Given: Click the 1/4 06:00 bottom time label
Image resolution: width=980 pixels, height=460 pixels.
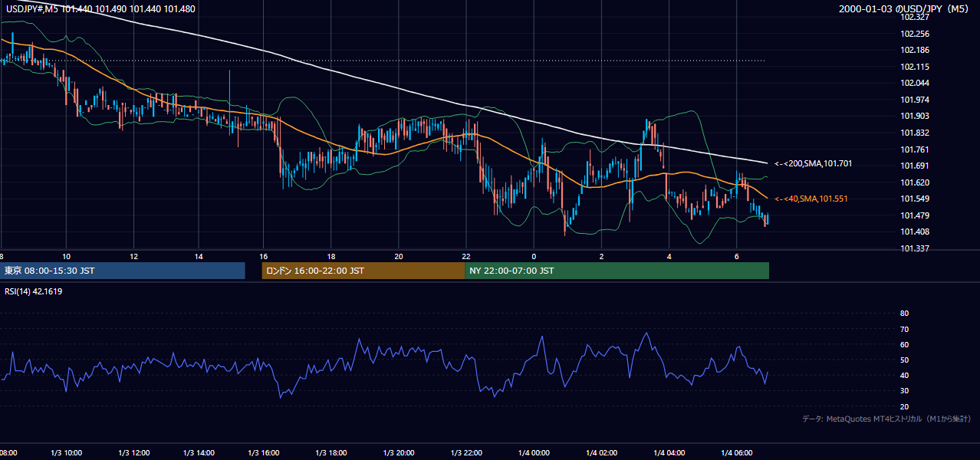Looking at the screenshot, I should tap(735, 452).
